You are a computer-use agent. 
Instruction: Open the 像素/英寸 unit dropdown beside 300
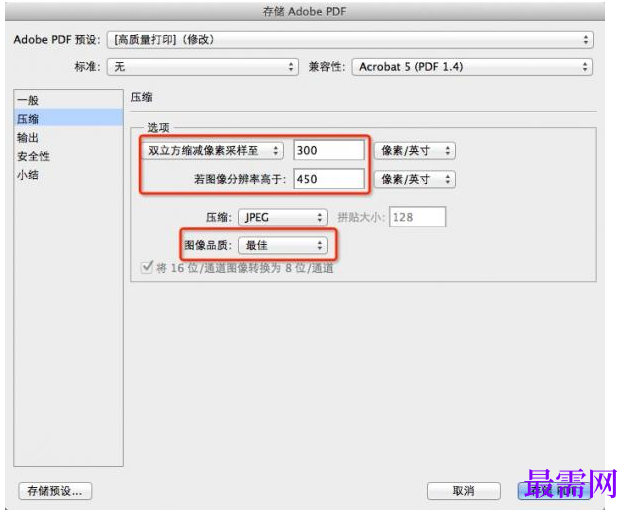pos(415,150)
